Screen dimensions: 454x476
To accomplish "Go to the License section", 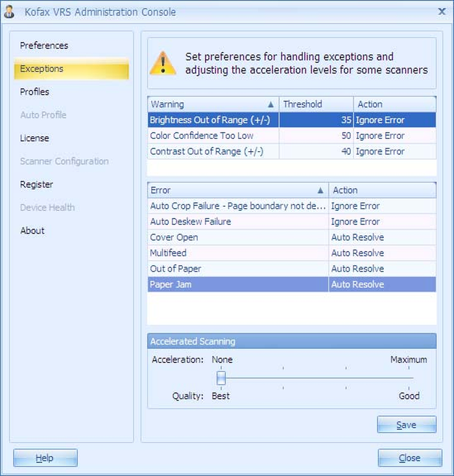I will tap(34, 138).
